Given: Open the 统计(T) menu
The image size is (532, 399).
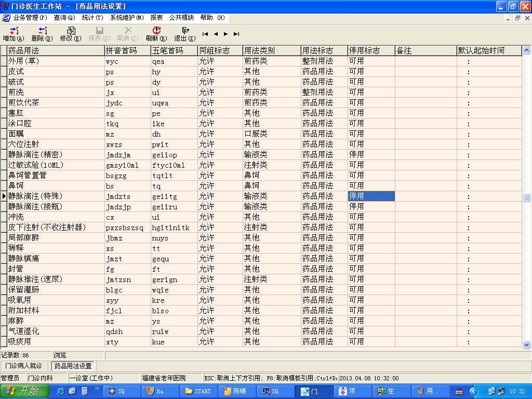Looking at the screenshot, I should click(92, 18).
